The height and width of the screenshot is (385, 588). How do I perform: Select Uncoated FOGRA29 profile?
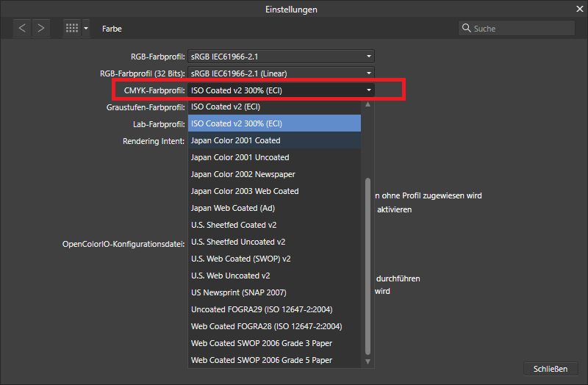tap(274, 309)
